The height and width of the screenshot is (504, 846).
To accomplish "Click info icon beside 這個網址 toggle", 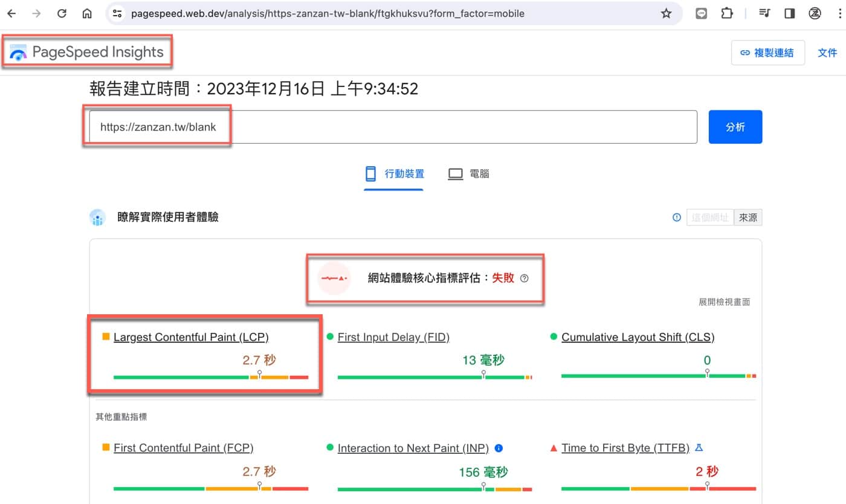I will click(x=677, y=218).
